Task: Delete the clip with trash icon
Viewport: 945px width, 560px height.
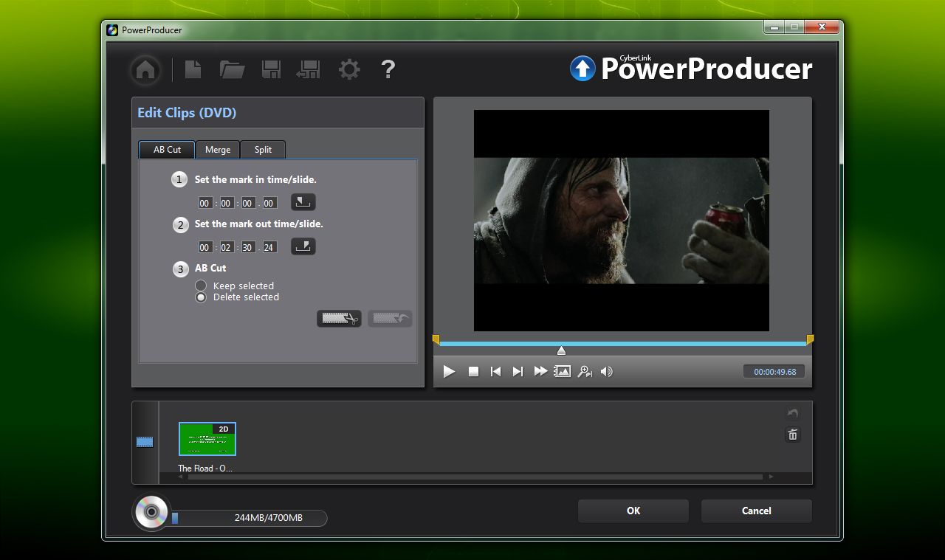Action: pyautogui.click(x=793, y=435)
